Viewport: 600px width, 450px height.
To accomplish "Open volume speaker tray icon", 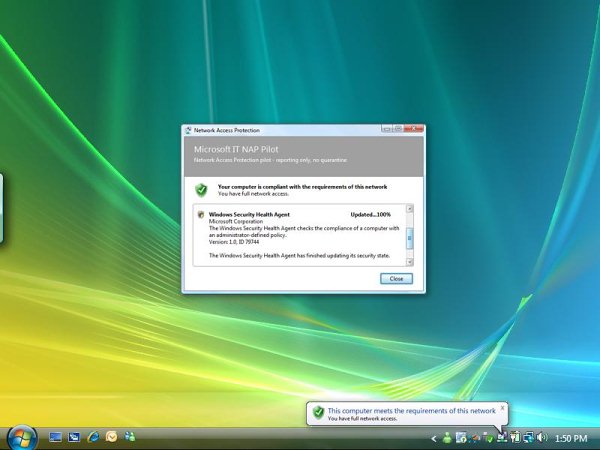I will click(542, 437).
